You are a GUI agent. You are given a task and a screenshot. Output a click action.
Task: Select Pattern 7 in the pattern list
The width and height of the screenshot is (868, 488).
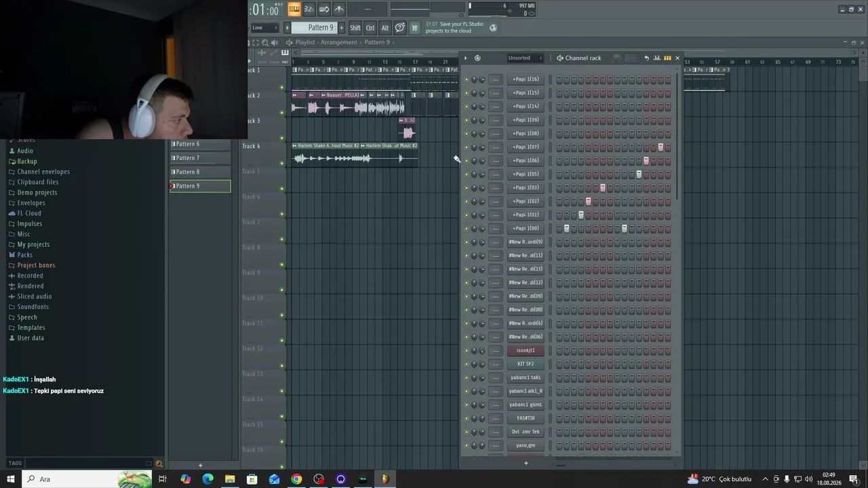pyautogui.click(x=200, y=158)
